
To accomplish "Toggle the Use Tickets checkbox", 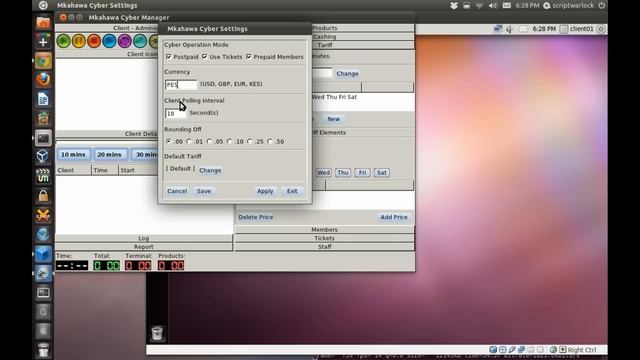I will coord(204,57).
